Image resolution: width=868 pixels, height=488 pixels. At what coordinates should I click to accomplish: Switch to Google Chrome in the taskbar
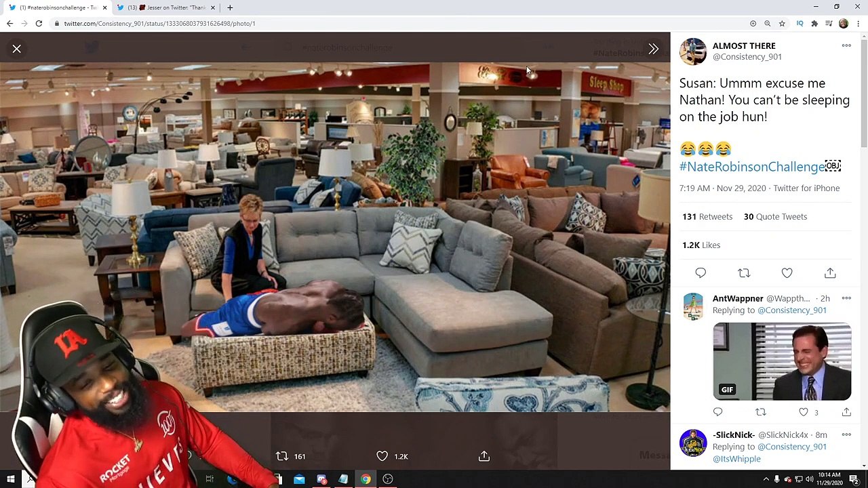[x=366, y=479]
